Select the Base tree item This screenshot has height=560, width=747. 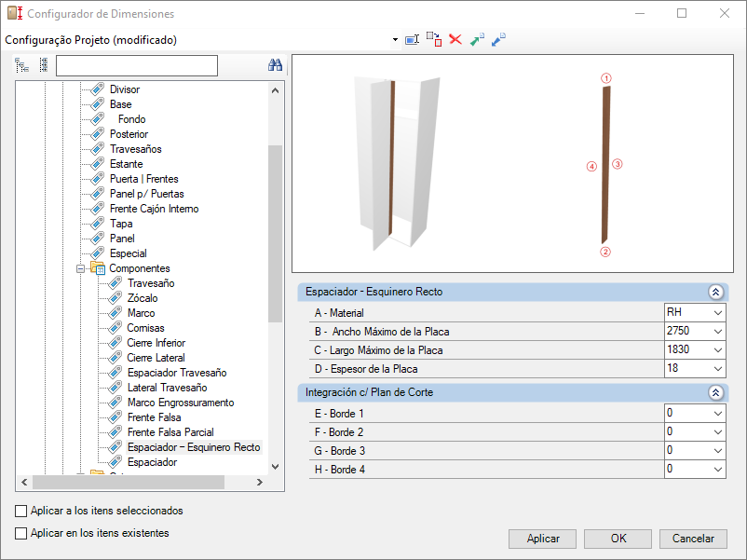[120, 104]
